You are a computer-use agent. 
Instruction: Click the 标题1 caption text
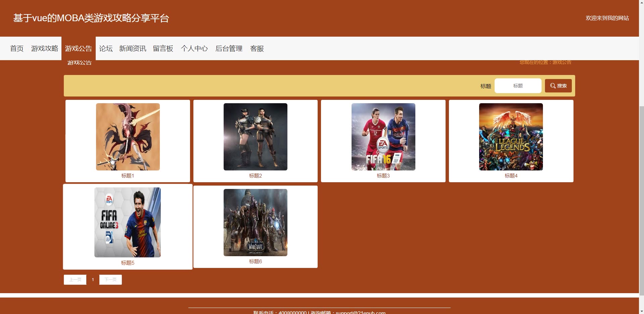click(128, 176)
